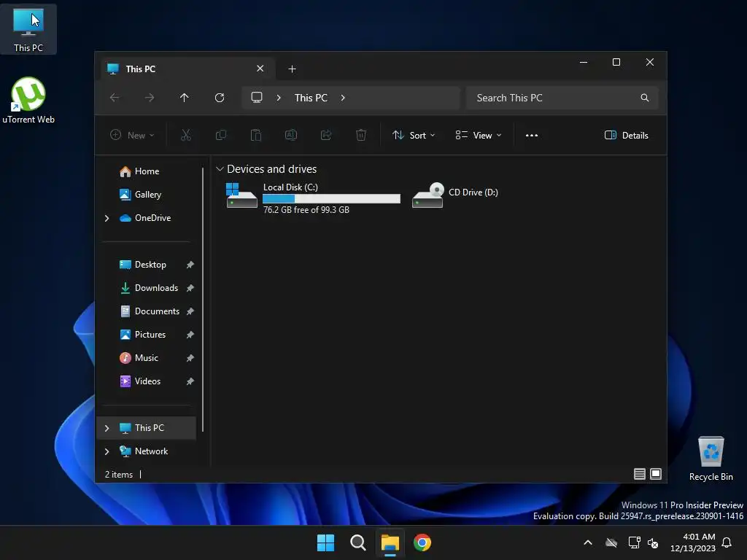Click Local Disk (C:) storage usage bar
The height and width of the screenshot is (560, 747).
[332, 198]
